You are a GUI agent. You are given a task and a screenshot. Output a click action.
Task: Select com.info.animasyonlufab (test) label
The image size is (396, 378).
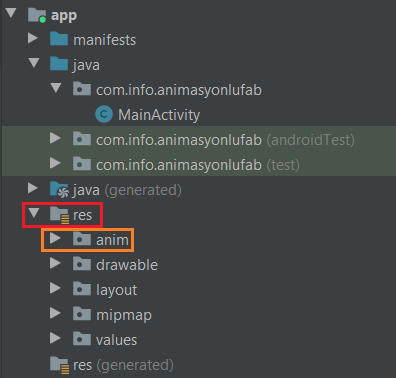point(198,165)
